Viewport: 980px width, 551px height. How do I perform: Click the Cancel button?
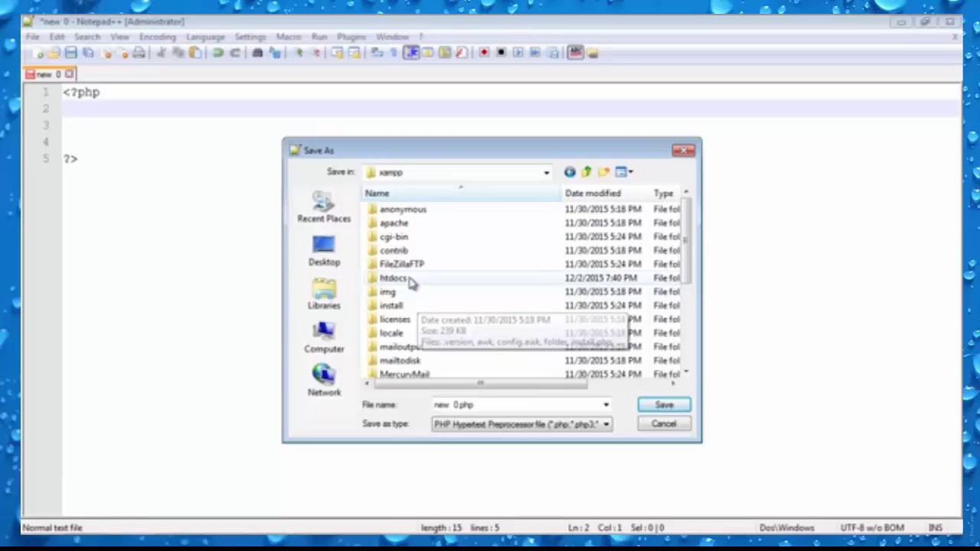pyautogui.click(x=664, y=424)
